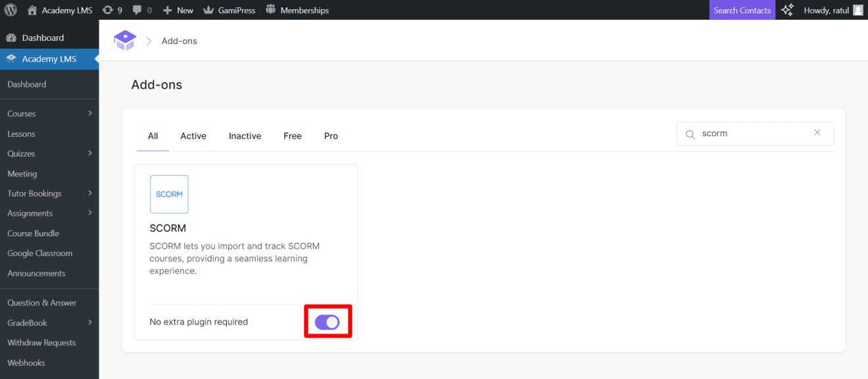Click the Search Contacts button
Image resolution: width=868 pixels, height=379 pixels.
(742, 10)
